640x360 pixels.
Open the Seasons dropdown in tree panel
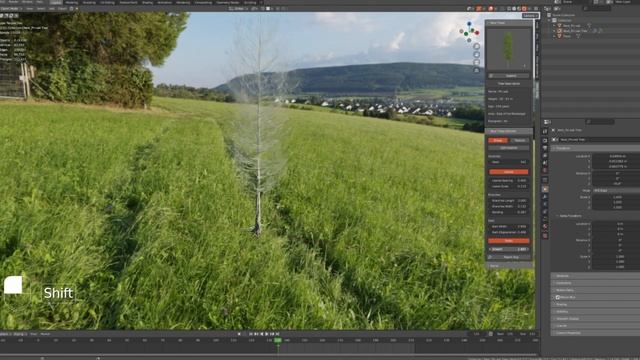[509, 162]
